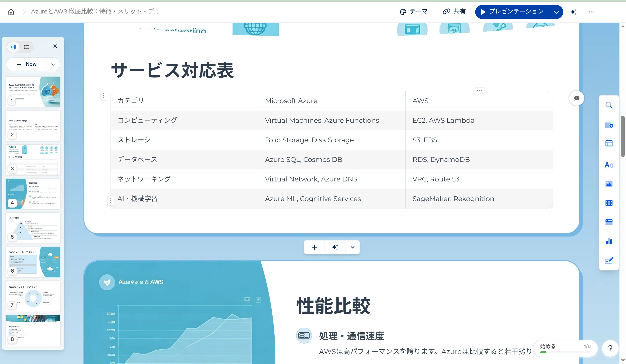Open the layout templates icon in sidebar

tap(609, 143)
